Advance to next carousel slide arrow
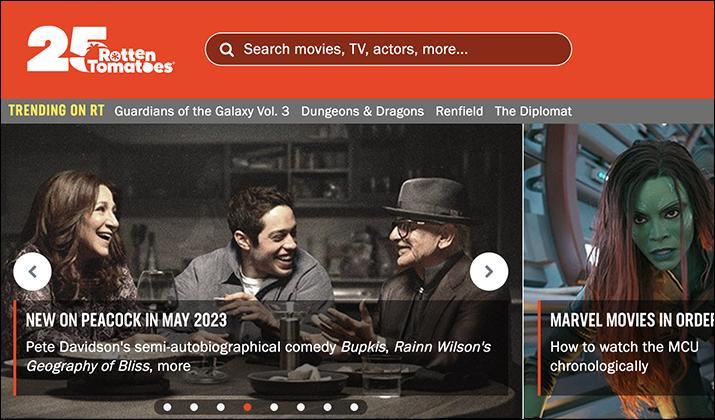Viewport: 715px width, 420px height. point(489,272)
